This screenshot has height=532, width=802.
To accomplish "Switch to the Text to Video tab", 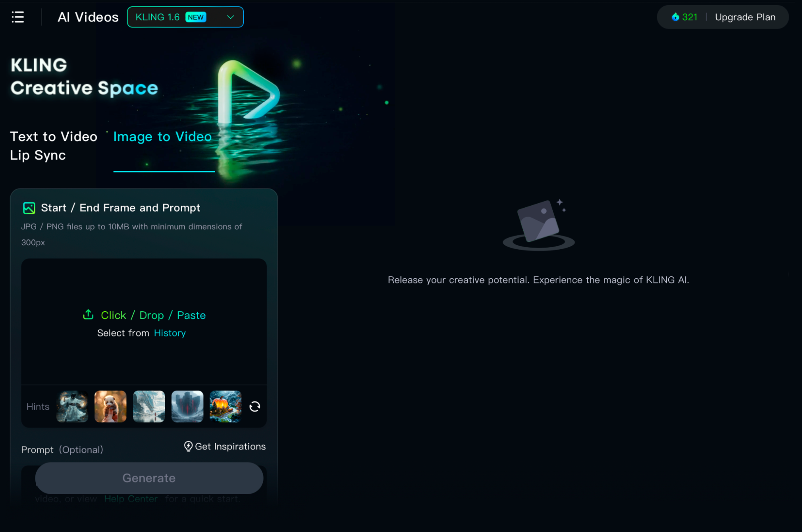I will (x=54, y=137).
